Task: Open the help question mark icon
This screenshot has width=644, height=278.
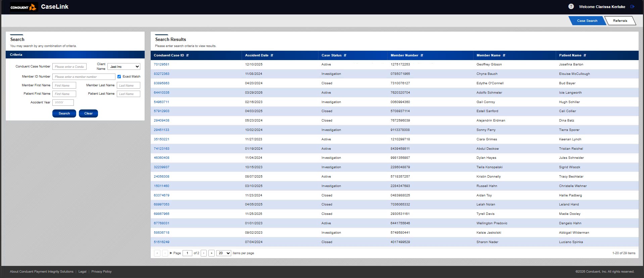Action: [x=571, y=6]
